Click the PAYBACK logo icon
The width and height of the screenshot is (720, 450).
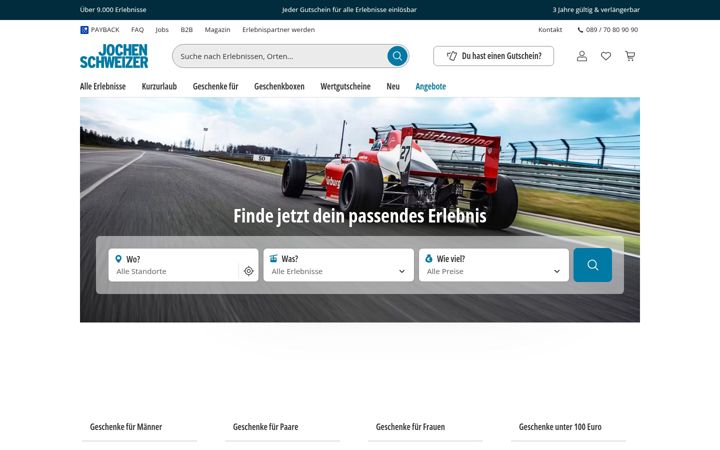tap(84, 30)
